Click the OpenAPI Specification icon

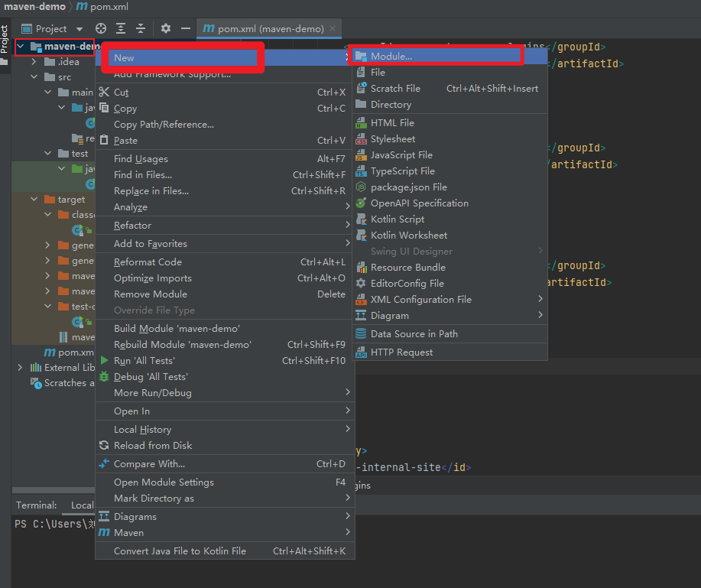tap(361, 203)
